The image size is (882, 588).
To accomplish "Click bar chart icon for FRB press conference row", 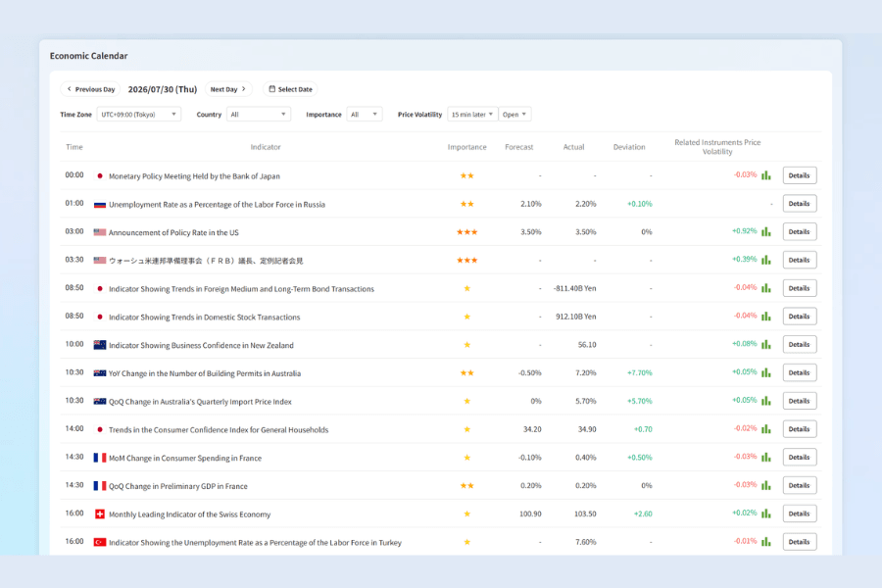I will pos(766,260).
